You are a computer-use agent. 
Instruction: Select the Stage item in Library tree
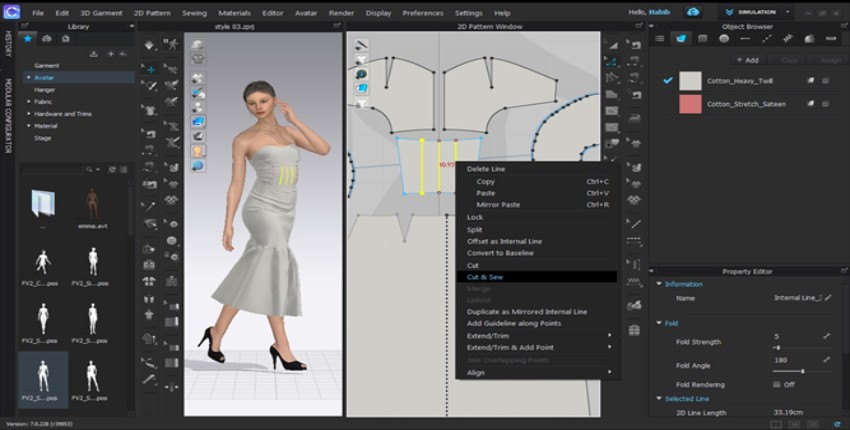coord(42,138)
